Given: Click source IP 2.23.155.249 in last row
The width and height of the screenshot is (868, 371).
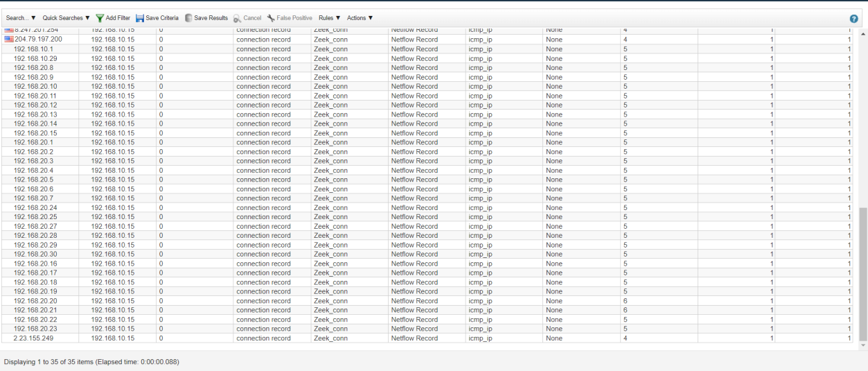Looking at the screenshot, I should [x=33, y=338].
